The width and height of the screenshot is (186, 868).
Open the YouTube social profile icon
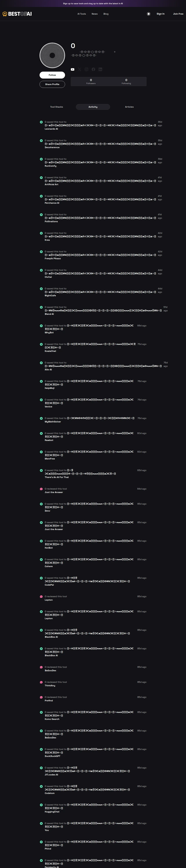(x=73, y=69)
